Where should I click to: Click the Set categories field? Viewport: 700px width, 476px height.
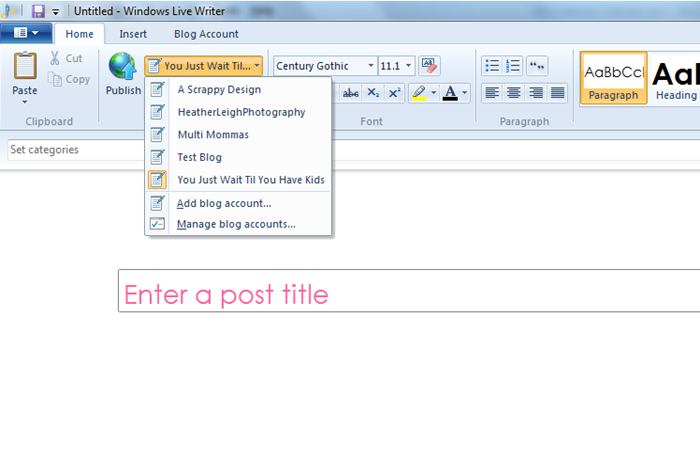coord(76,150)
